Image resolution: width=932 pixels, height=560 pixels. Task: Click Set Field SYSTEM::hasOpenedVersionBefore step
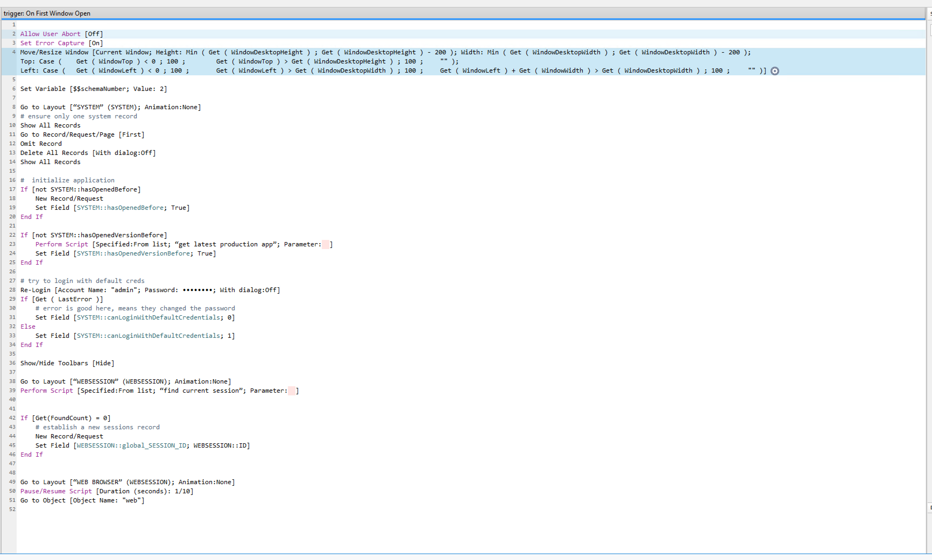126,253
